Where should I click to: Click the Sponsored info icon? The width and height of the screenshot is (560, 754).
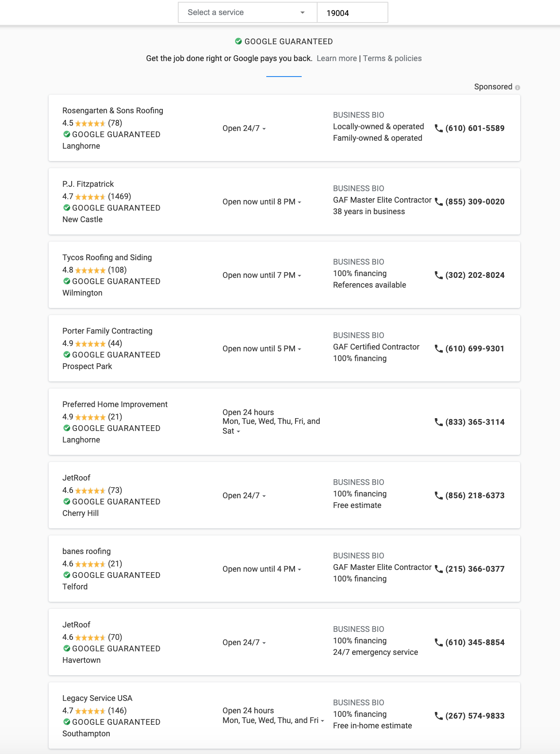coord(518,87)
